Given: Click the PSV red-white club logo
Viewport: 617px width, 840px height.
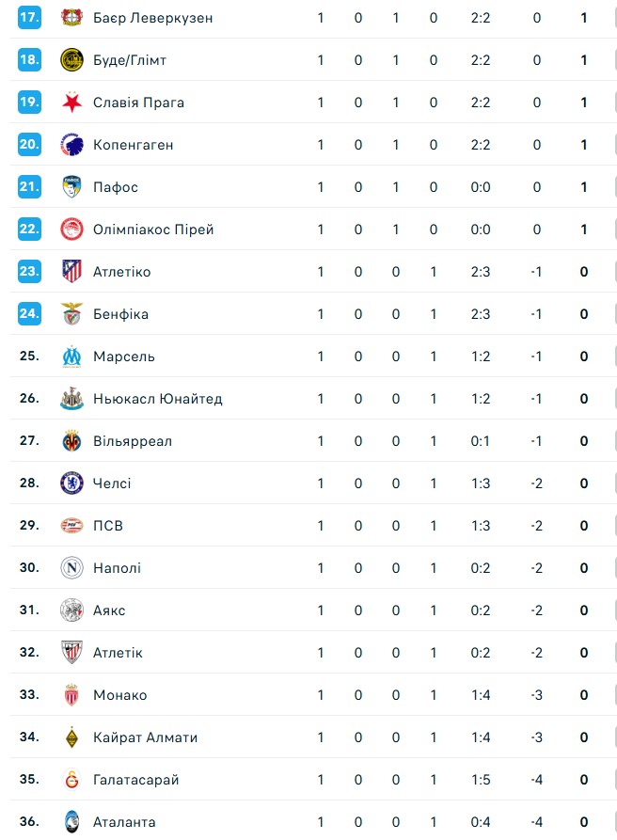Looking at the screenshot, I should [x=71, y=526].
